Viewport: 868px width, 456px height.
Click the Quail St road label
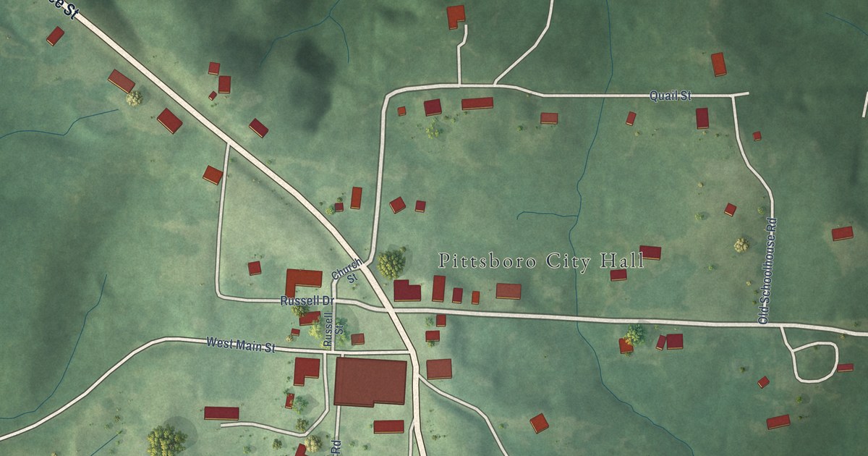tap(671, 96)
